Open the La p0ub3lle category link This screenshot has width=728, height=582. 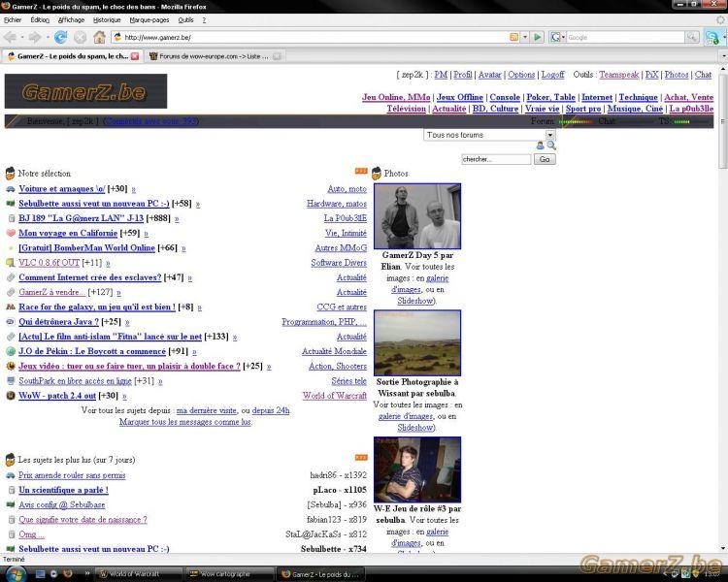pyautogui.click(x=691, y=109)
